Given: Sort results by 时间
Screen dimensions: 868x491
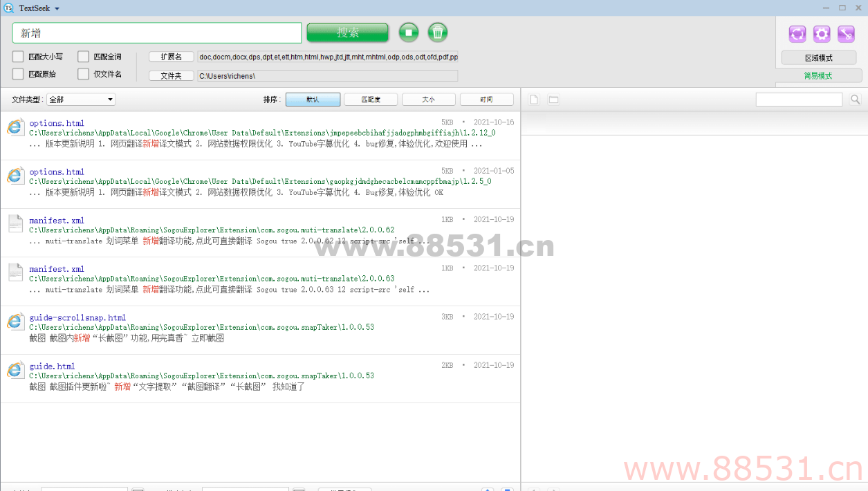Looking at the screenshot, I should [x=487, y=100].
